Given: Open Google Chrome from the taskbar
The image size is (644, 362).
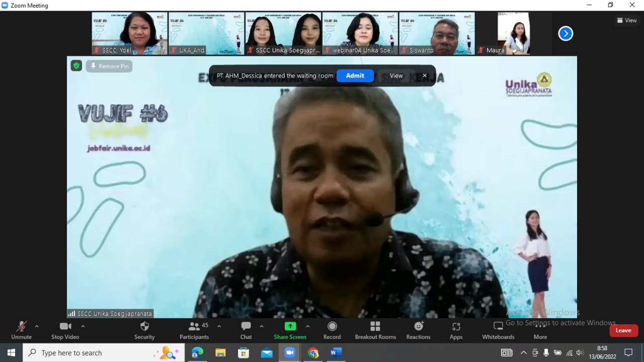Looking at the screenshot, I should click(x=313, y=352).
